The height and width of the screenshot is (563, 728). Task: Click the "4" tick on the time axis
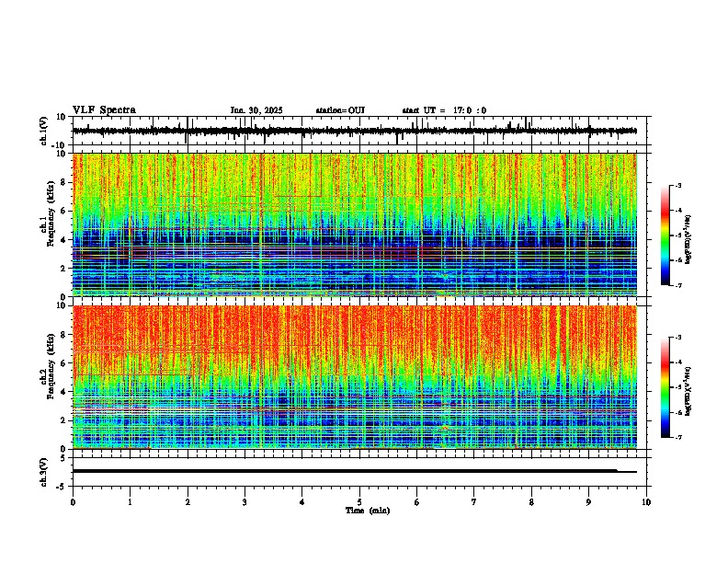(302, 502)
